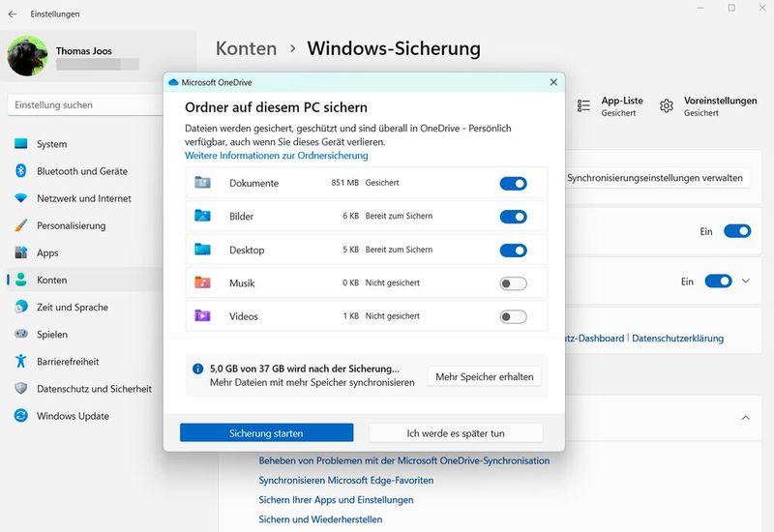
Task: Click the Konten person icon
Action: click(20, 280)
